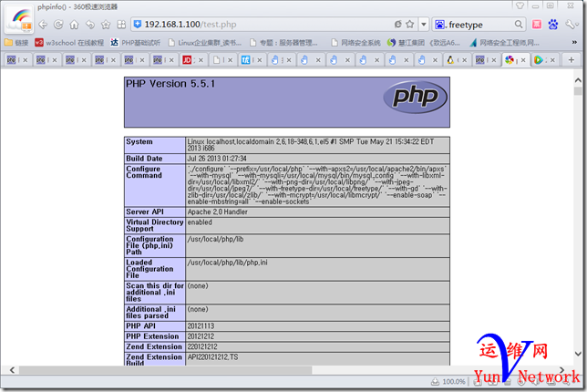587x392 pixels.
Task: Toggle the compatibility mode icon in address bar
Action: point(397,25)
